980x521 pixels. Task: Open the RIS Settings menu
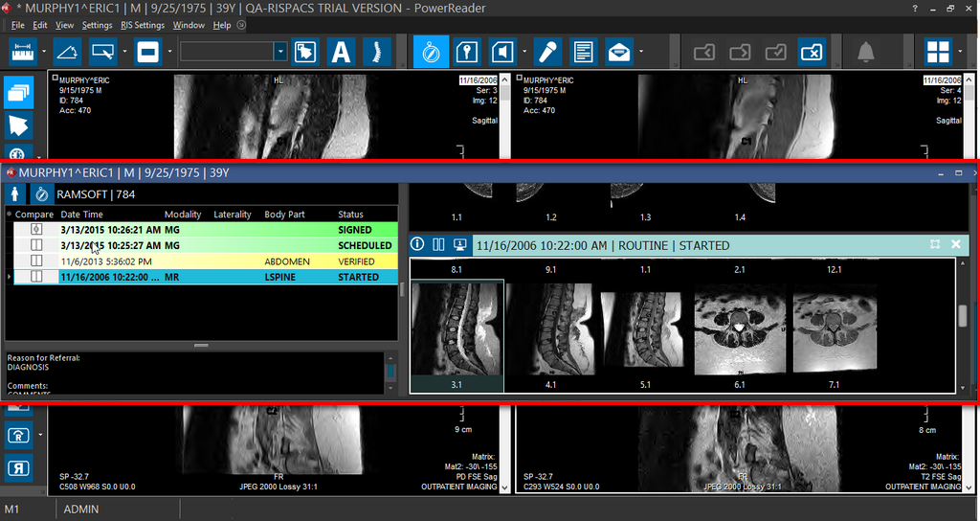(x=143, y=25)
